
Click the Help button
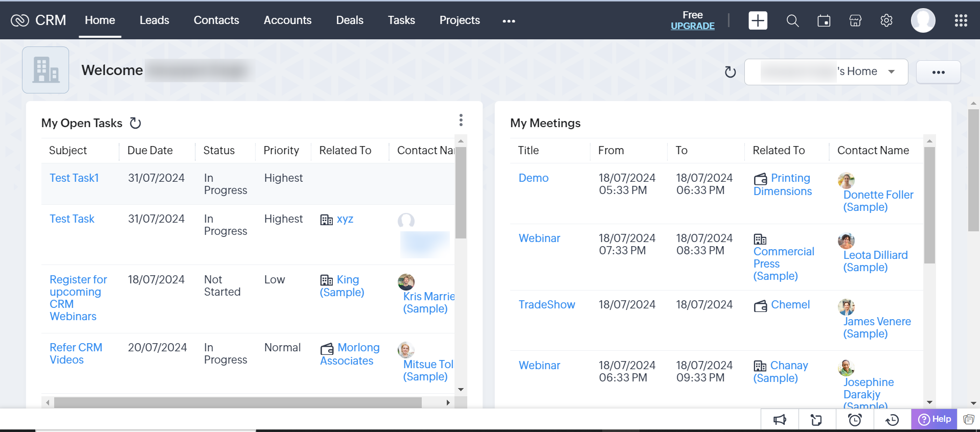[x=934, y=419]
